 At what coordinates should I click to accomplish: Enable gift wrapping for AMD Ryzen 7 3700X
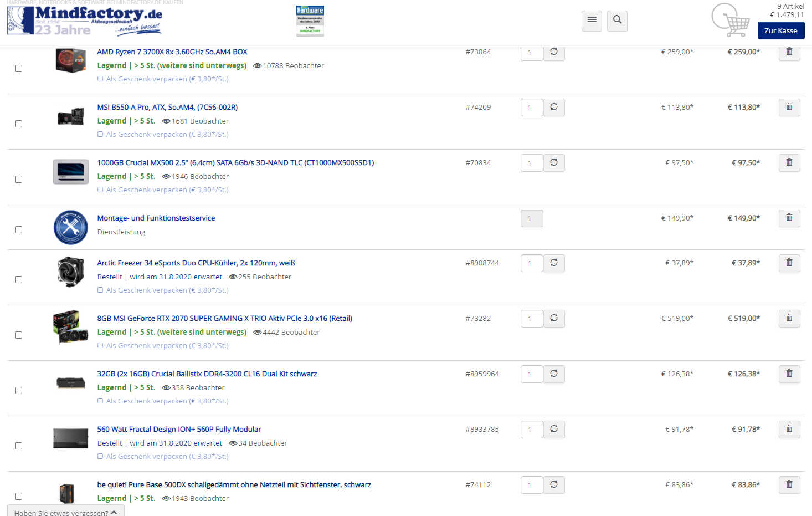point(100,79)
